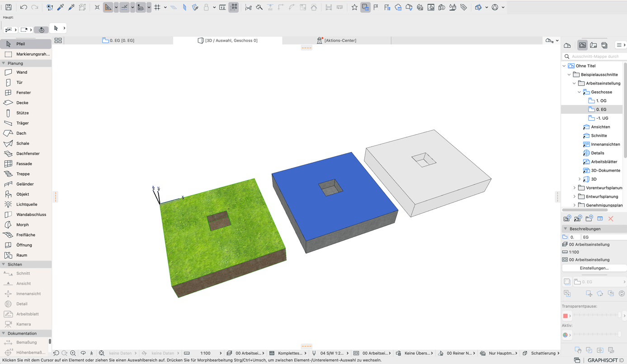Collapse the Sichten section
This screenshot has height=364, width=627.
(x=4, y=264)
